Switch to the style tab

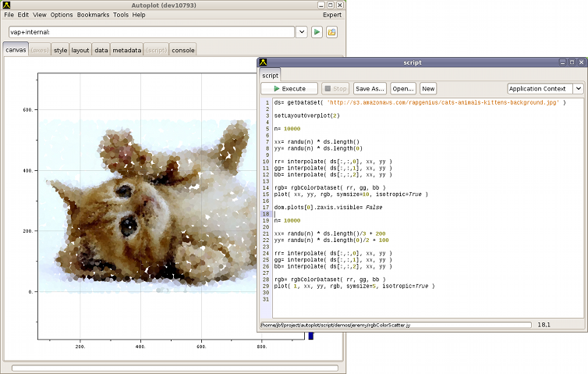(x=60, y=50)
